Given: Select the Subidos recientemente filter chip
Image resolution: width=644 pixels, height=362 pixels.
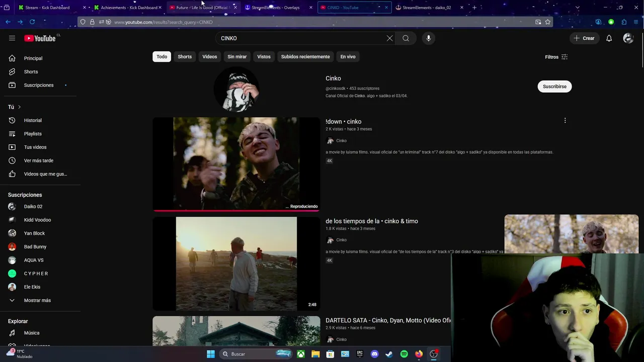Looking at the screenshot, I should point(305,57).
